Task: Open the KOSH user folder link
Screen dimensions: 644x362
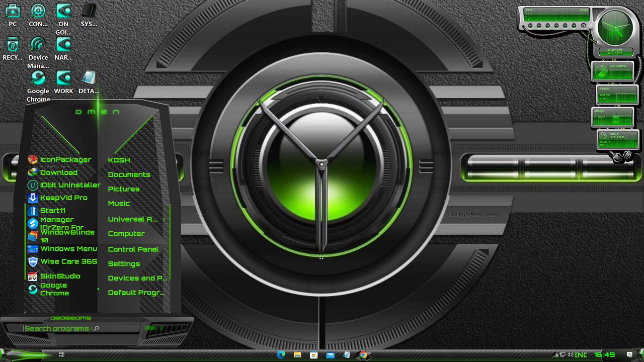Action: pos(119,160)
